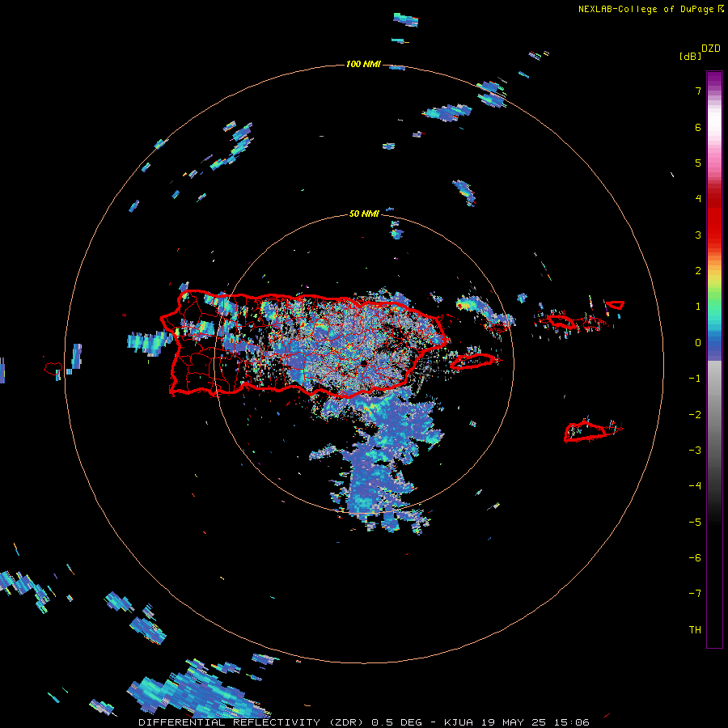Viewport: 728px width, 728px height.
Task: Click the -7 value on color scale
Action: (x=695, y=594)
